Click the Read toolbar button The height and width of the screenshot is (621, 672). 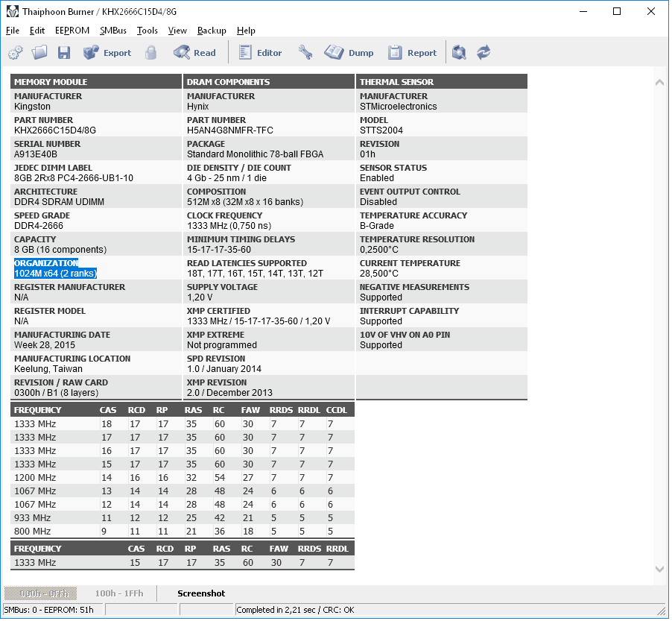(x=194, y=53)
